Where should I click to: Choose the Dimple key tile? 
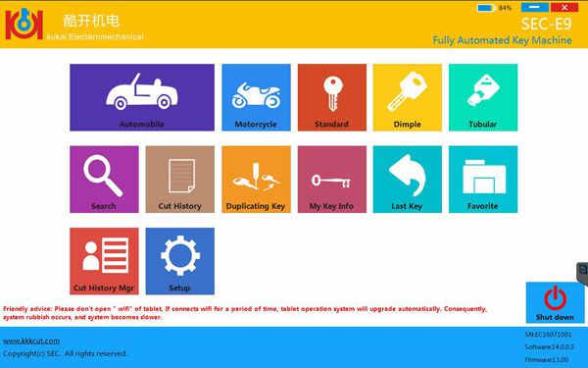click(408, 97)
